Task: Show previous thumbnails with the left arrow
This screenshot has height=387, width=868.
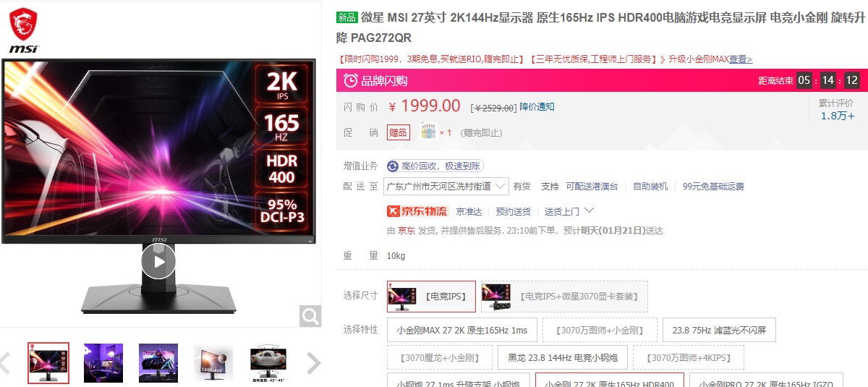Action: [5, 362]
